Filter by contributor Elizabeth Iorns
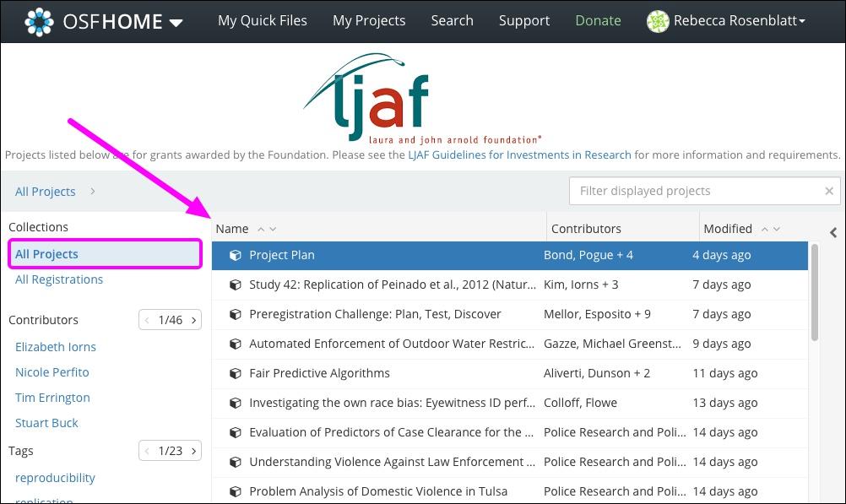 (56, 347)
